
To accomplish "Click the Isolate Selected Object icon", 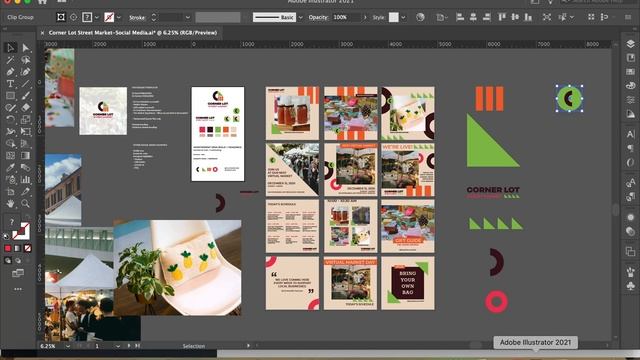I will (x=547, y=17).
